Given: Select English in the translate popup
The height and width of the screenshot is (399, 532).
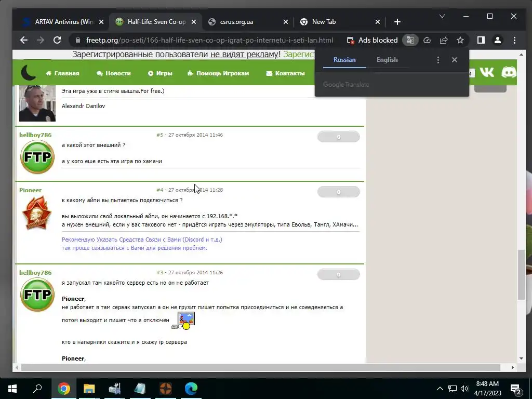Looking at the screenshot, I should pos(387,60).
